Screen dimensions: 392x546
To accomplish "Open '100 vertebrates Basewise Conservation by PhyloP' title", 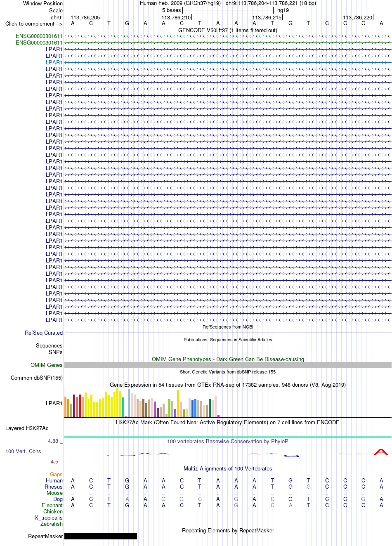I will (x=228, y=441).
